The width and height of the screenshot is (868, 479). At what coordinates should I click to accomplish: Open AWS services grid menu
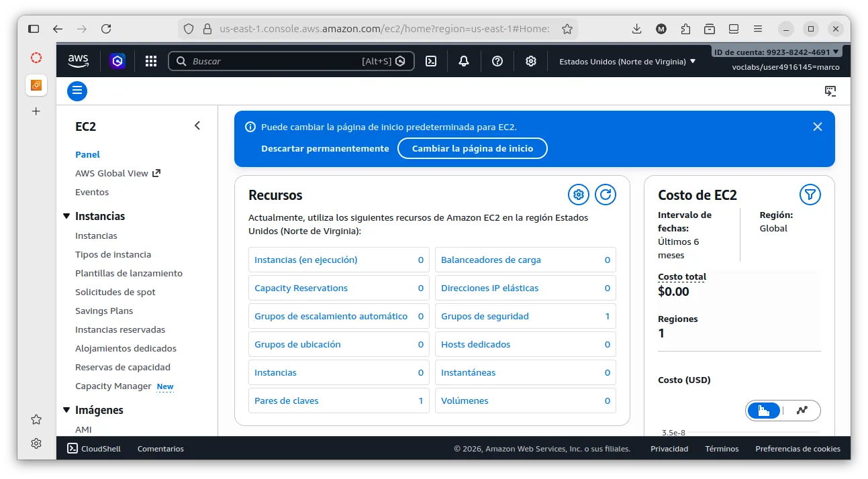point(151,61)
